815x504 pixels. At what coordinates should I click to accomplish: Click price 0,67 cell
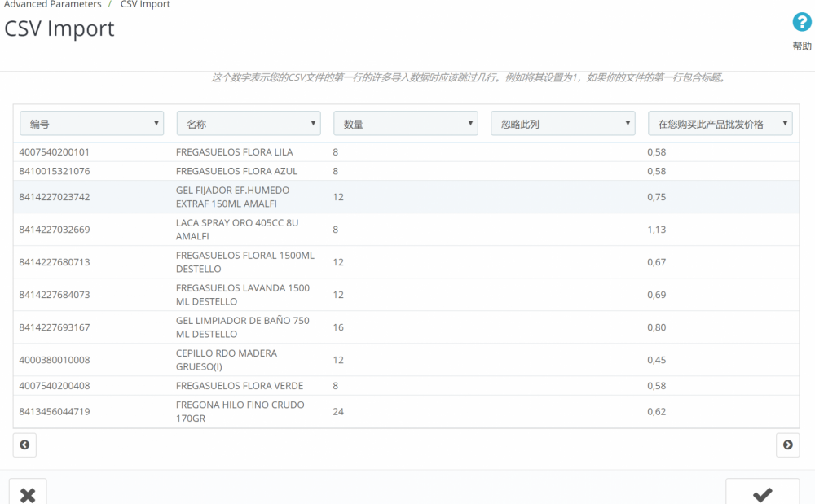pos(656,262)
